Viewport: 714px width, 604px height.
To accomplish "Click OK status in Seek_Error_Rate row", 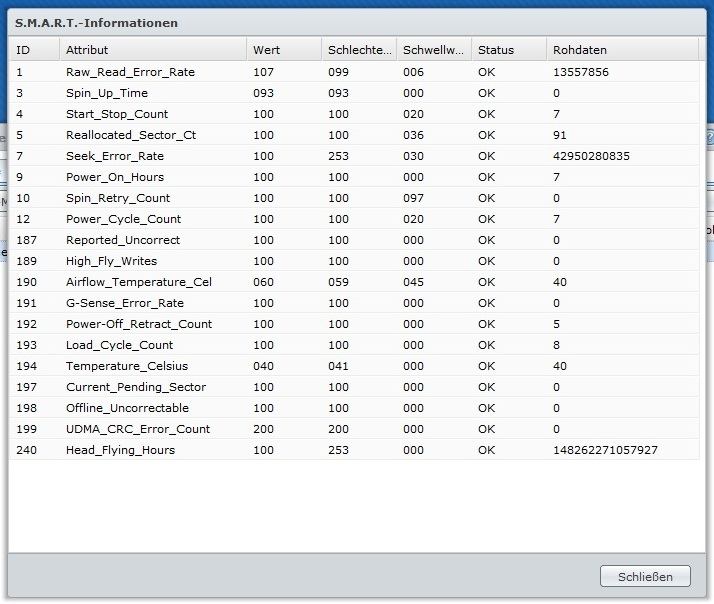I will click(x=486, y=156).
